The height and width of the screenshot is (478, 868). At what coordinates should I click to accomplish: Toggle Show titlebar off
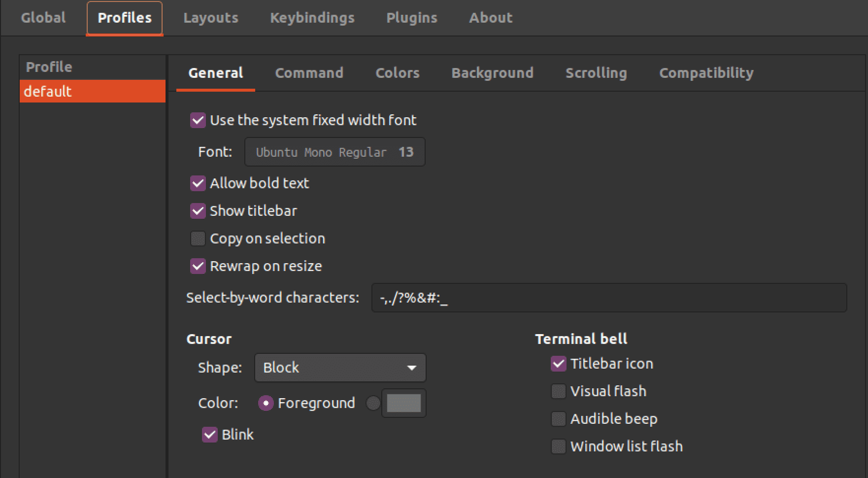(x=198, y=211)
